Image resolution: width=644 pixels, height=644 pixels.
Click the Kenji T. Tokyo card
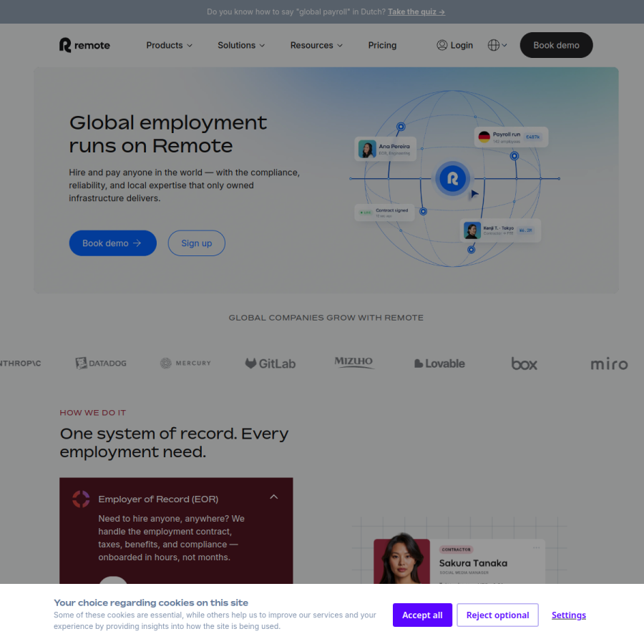click(500, 230)
